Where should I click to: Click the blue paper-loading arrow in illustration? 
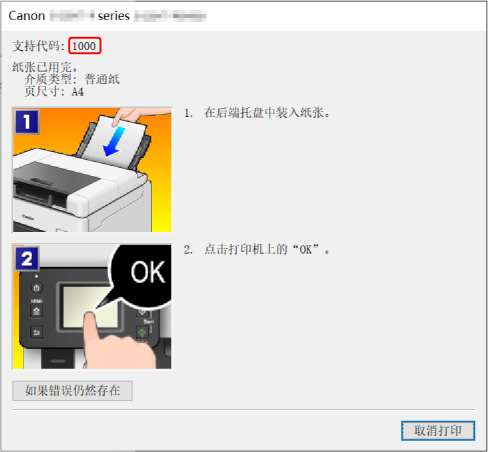click(x=114, y=142)
